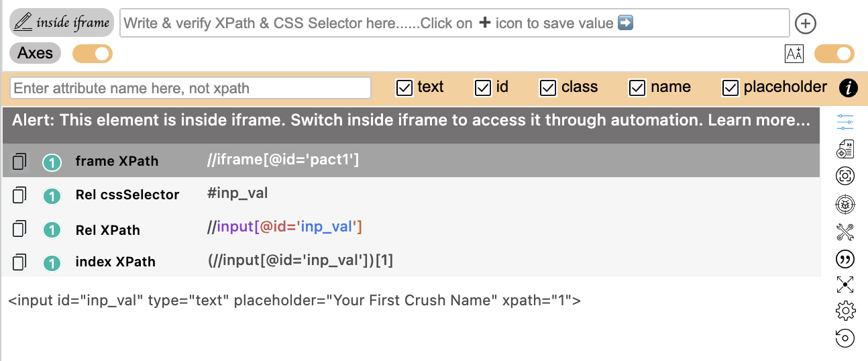The height and width of the screenshot is (361, 868).
Task: Click the sliders filter icon in sidebar
Action: pos(845,122)
